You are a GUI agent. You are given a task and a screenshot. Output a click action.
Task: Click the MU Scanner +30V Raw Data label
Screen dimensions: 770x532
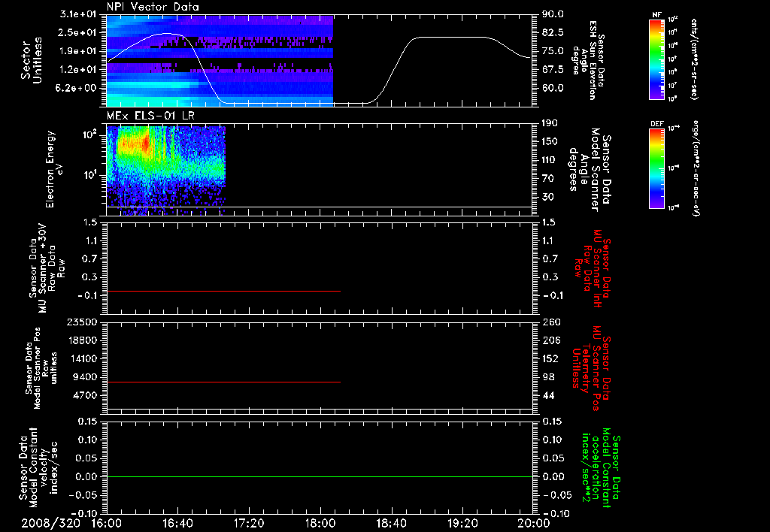point(47,268)
